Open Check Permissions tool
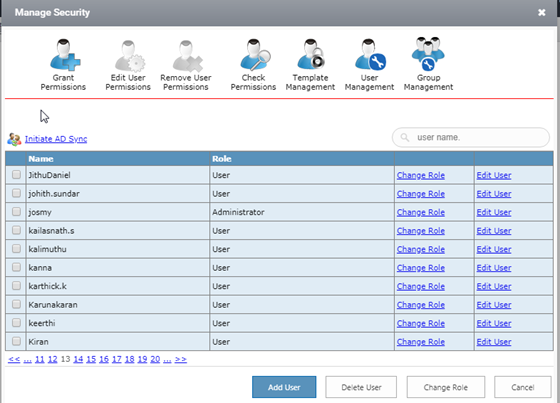The height and width of the screenshot is (403, 560). [255, 55]
